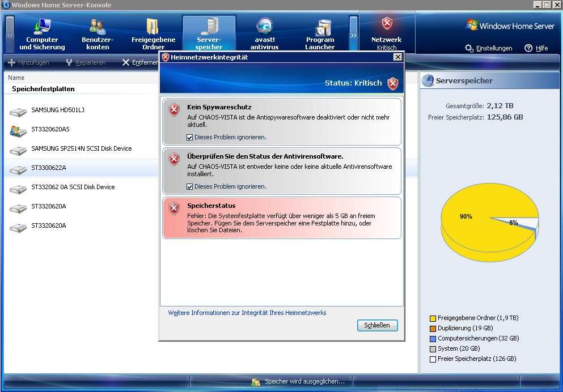Click the yellow Freigegebene Ordner legend swatch
Image resolution: width=563 pixels, height=392 pixels.
(x=433, y=318)
